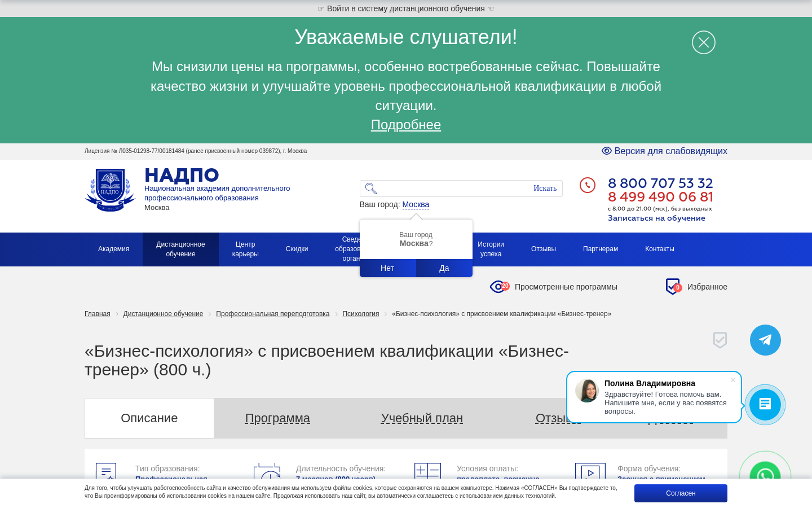Open Истории успеха menu item

tap(491, 249)
